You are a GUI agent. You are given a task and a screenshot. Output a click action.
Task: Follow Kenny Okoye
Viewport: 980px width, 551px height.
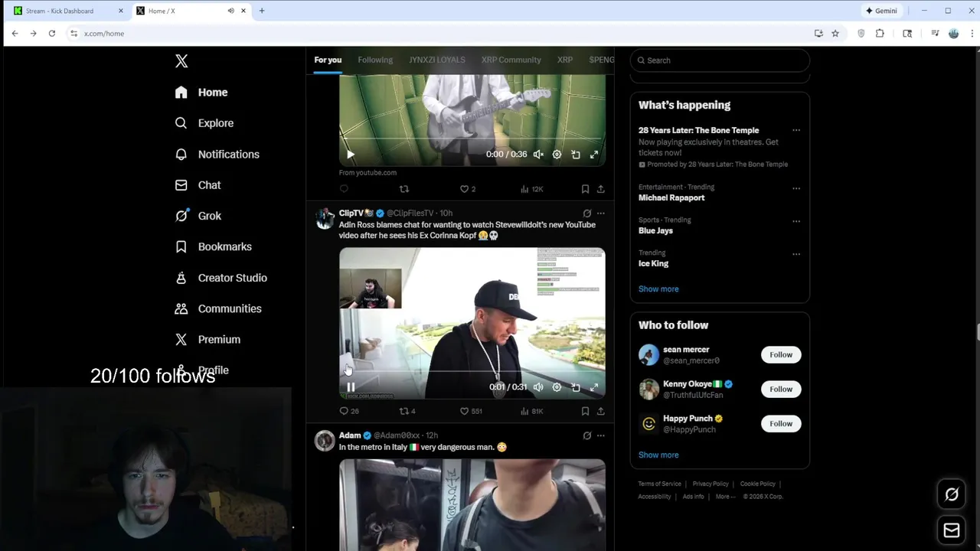pos(781,389)
